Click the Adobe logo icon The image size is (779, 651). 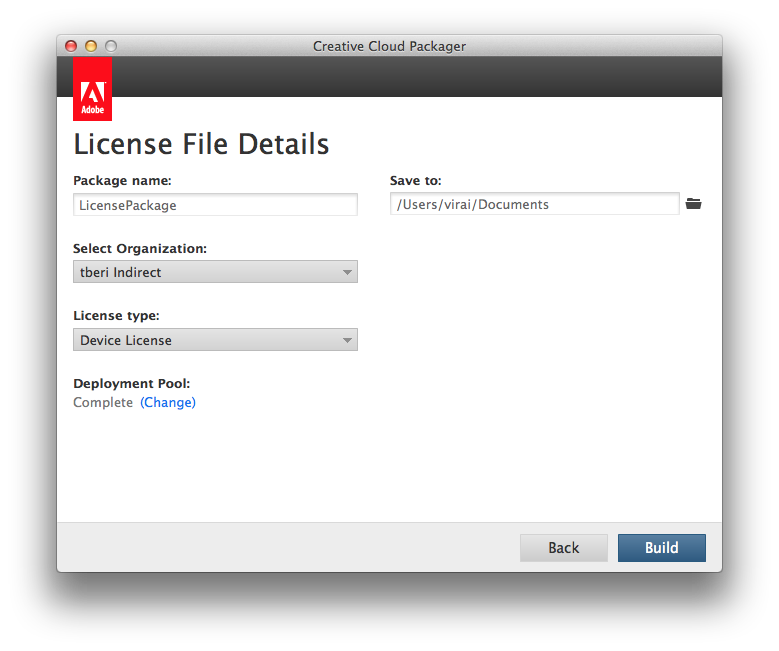tap(92, 89)
